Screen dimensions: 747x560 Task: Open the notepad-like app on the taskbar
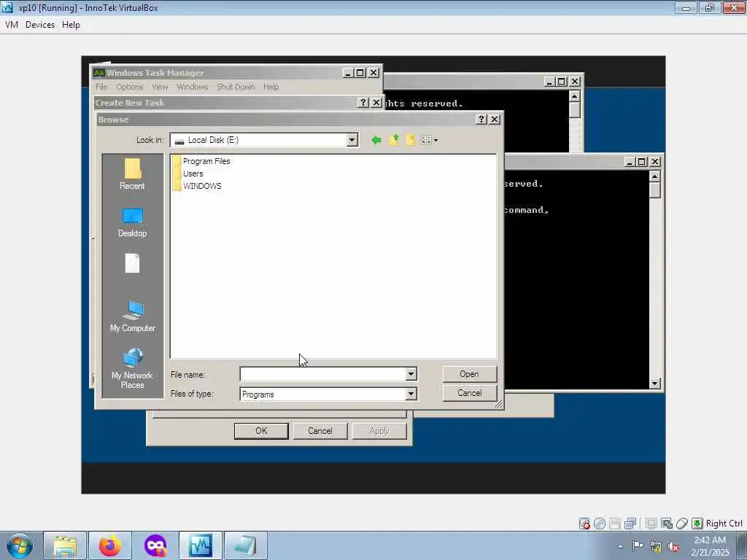pos(246,545)
